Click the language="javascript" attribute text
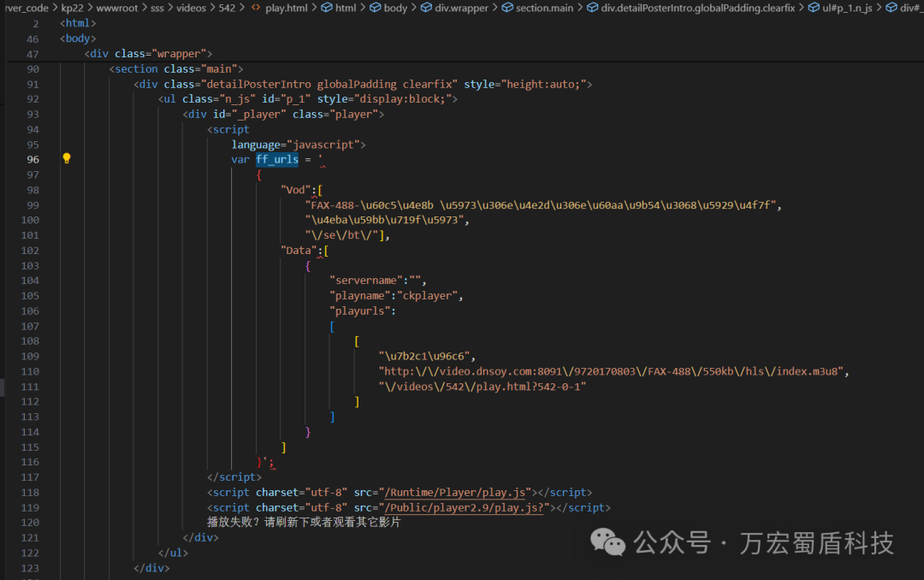Viewport: 924px width, 580px height. [x=295, y=145]
